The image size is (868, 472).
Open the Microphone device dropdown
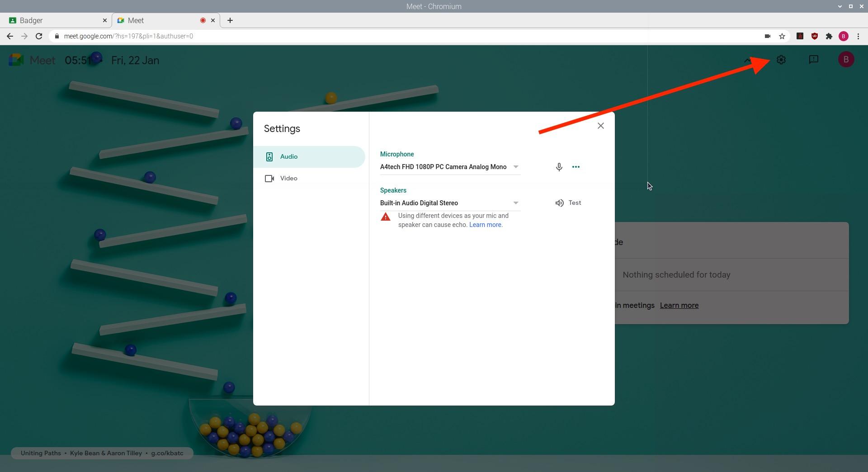(x=450, y=167)
